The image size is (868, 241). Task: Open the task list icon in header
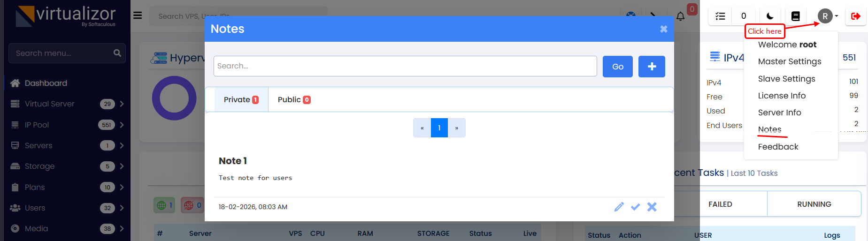[x=720, y=16]
